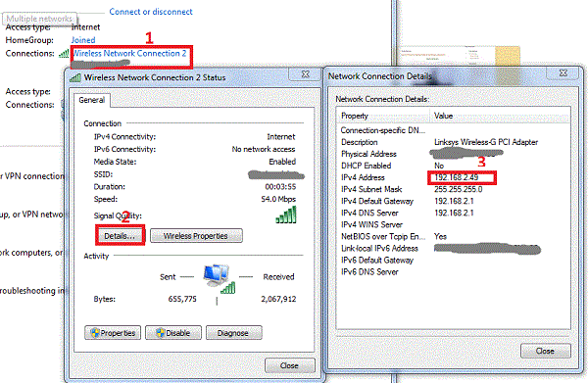Select the IPv4 WINS Server row
588x383 pixels.
point(453,225)
